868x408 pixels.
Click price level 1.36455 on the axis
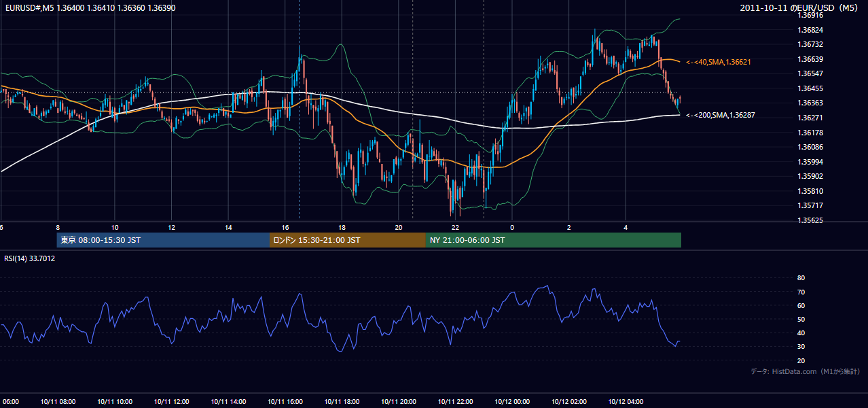pyautogui.click(x=810, y=88)
